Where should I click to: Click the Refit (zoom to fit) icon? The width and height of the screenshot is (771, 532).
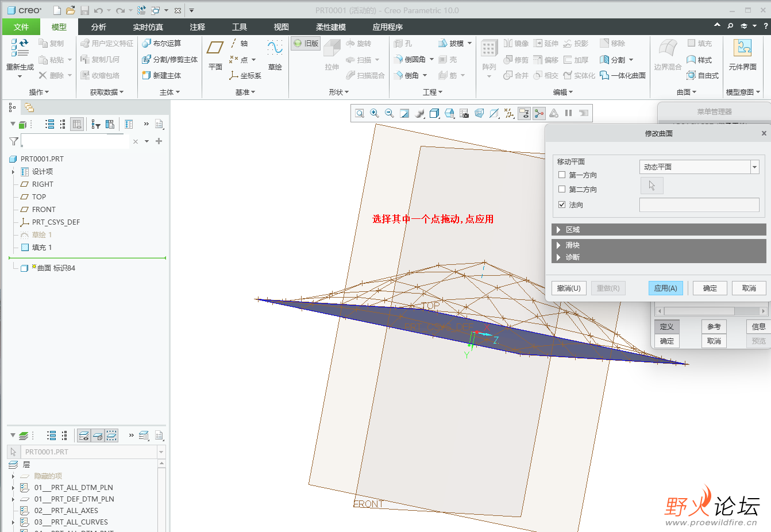(x=360, y=113)
